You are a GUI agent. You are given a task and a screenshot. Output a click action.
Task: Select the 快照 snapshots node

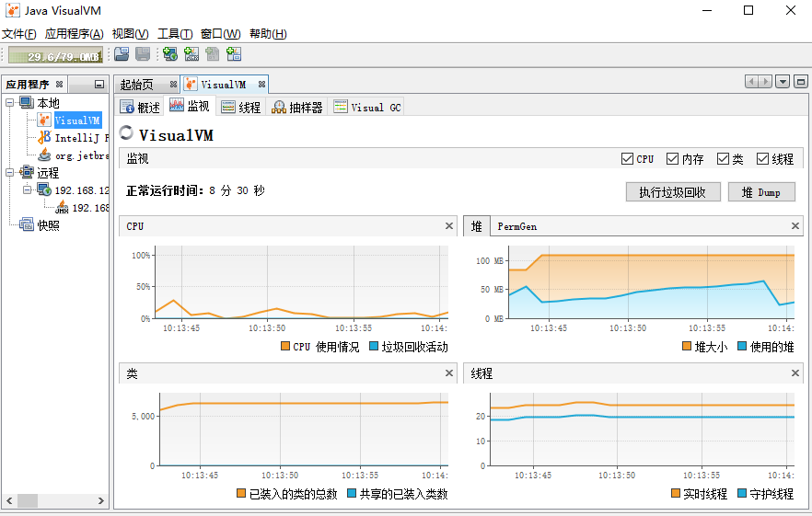tap(48, 225)
